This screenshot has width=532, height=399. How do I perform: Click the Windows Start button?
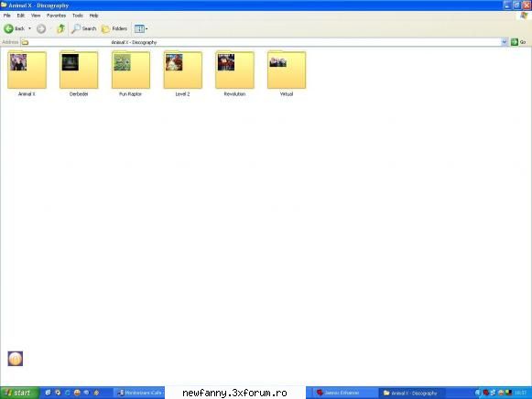coord(19,393)
